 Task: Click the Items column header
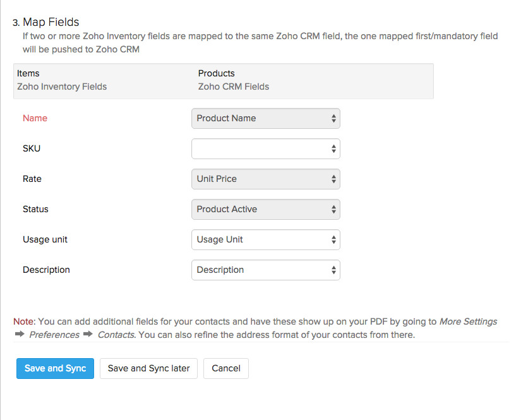(28, 73)
